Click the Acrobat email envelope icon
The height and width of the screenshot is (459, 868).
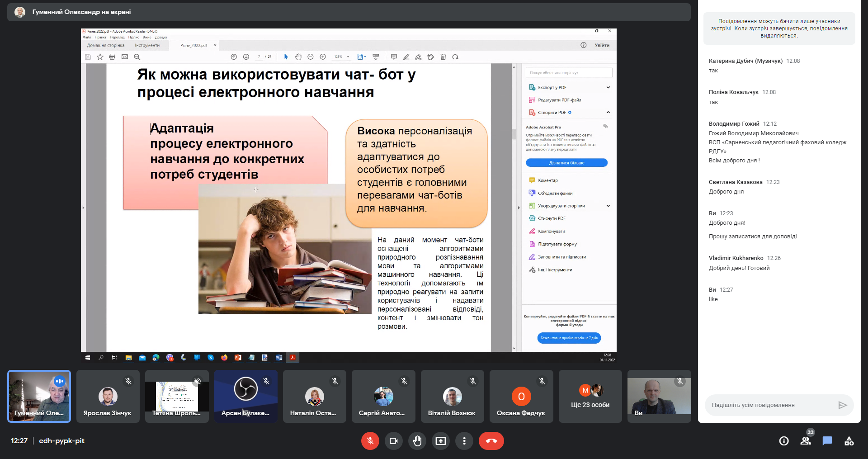(125, 57)
